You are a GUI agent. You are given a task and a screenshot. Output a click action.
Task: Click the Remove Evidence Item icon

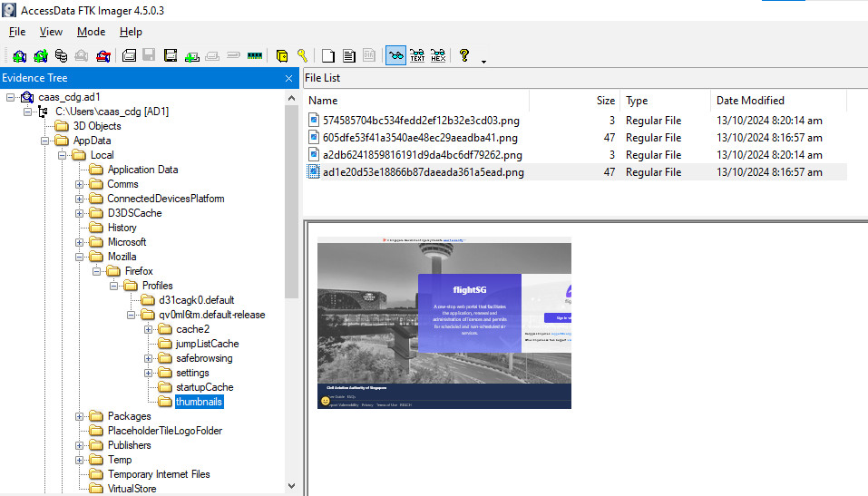(82, 55)
